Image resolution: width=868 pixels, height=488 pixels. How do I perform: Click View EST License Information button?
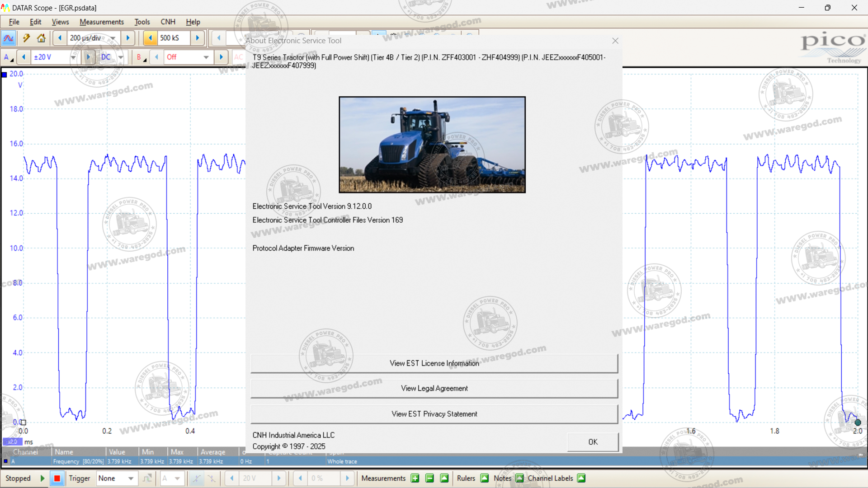click(434, 363)
